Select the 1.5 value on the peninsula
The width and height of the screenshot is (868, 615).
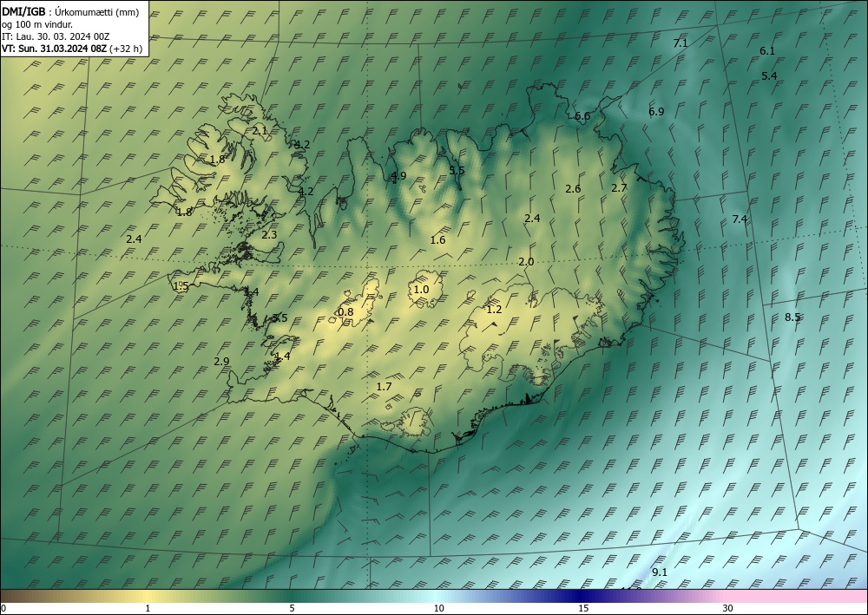[x=181, y=286]
